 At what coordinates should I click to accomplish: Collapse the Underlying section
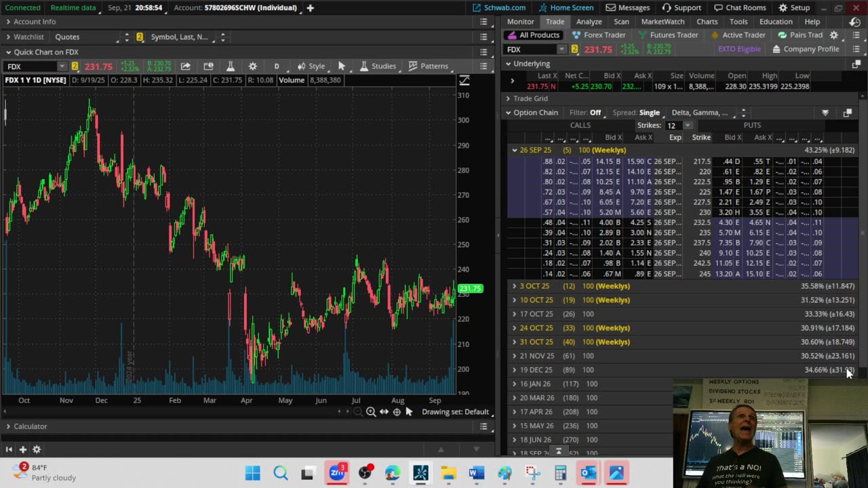coord(508,64)
